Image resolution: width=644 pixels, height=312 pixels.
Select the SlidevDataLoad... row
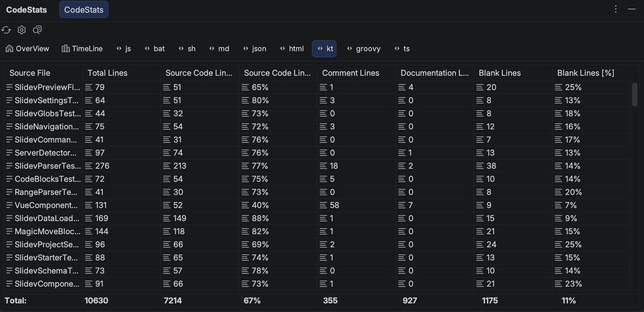tap(318, 218)
